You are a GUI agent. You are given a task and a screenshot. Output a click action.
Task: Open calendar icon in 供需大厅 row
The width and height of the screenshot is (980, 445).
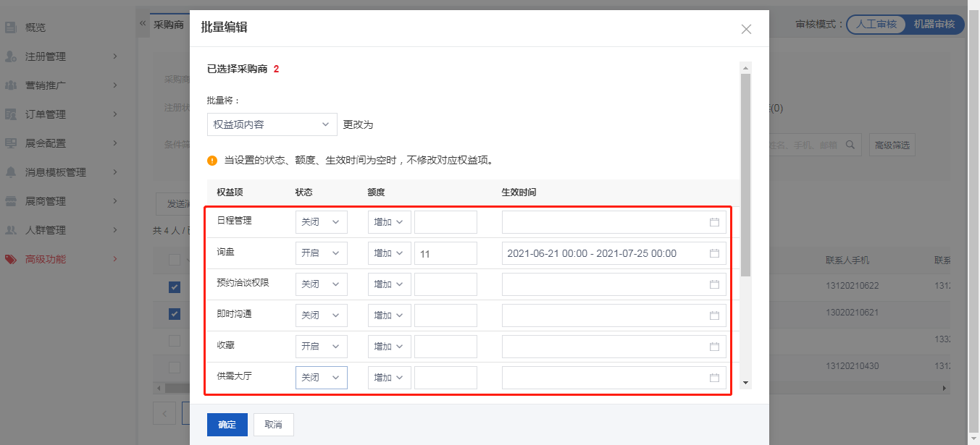click(714, 378)
